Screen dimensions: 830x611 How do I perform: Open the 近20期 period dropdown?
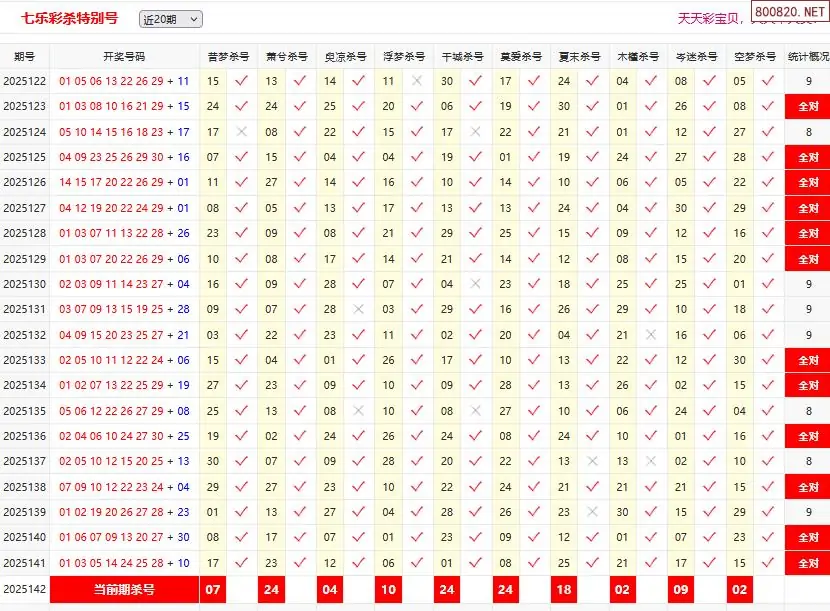[170, 19]
